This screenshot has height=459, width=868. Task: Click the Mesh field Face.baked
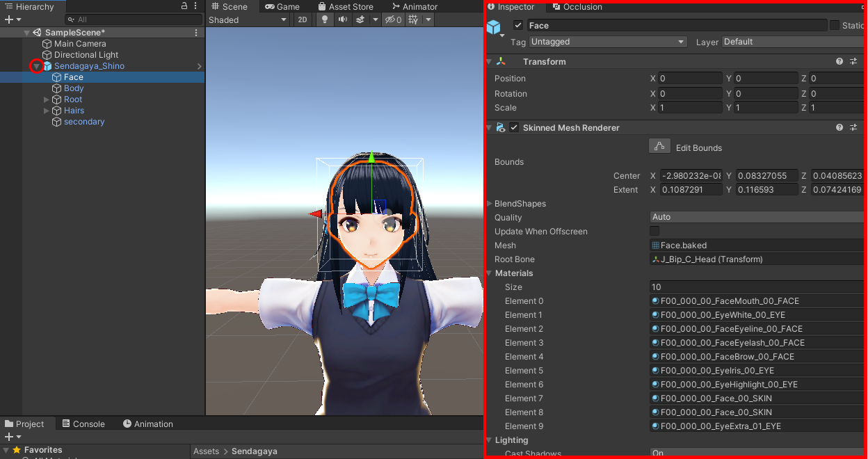[x=758, y=245]
